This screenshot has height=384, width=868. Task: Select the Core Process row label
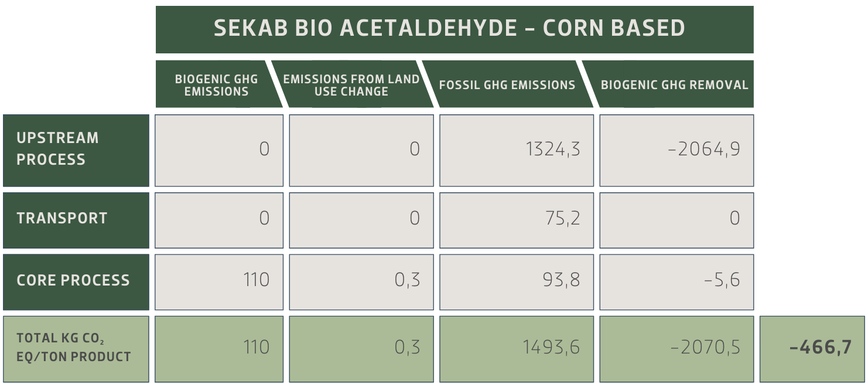[x=76, y=280]
